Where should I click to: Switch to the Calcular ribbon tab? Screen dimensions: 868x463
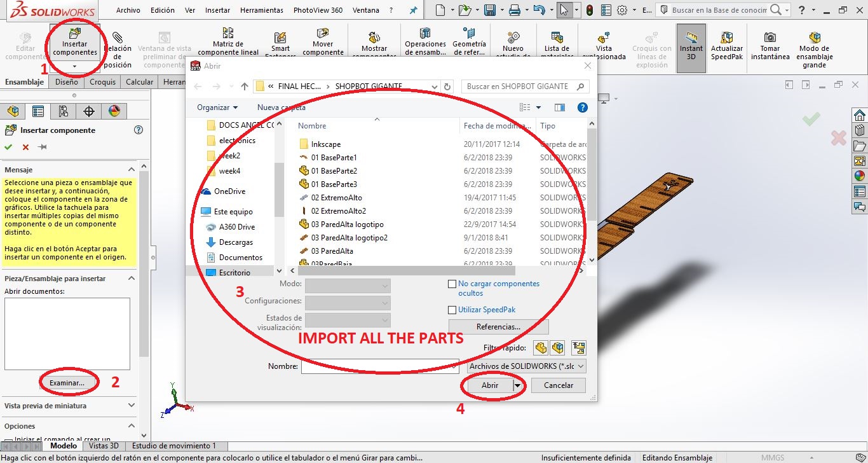[x=139, y=81]
